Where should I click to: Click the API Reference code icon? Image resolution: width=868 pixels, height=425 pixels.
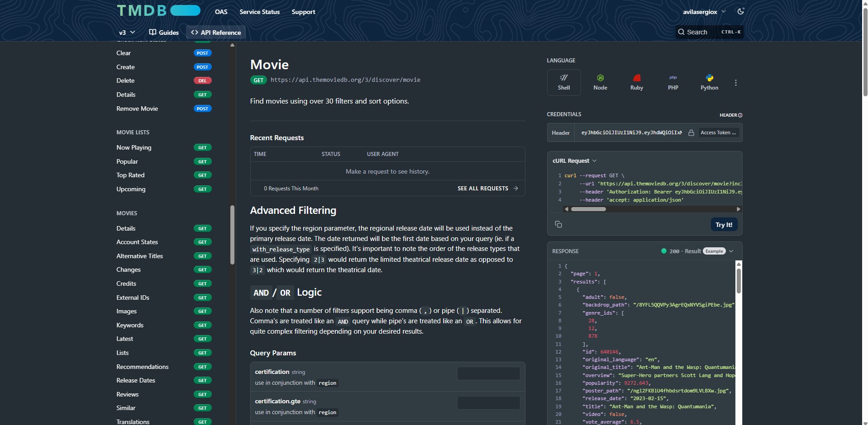[195, 32]
